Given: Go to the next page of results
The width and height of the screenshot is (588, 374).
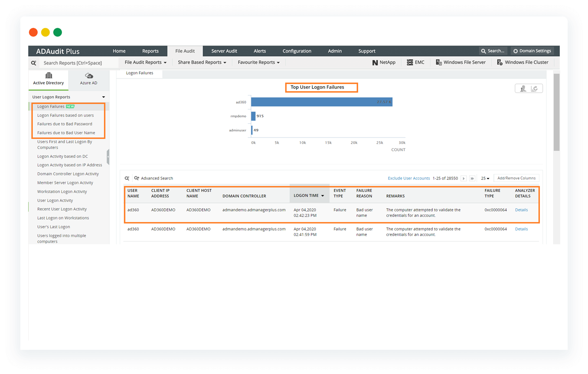Looking at the screenshot, I should click(464, 178).
